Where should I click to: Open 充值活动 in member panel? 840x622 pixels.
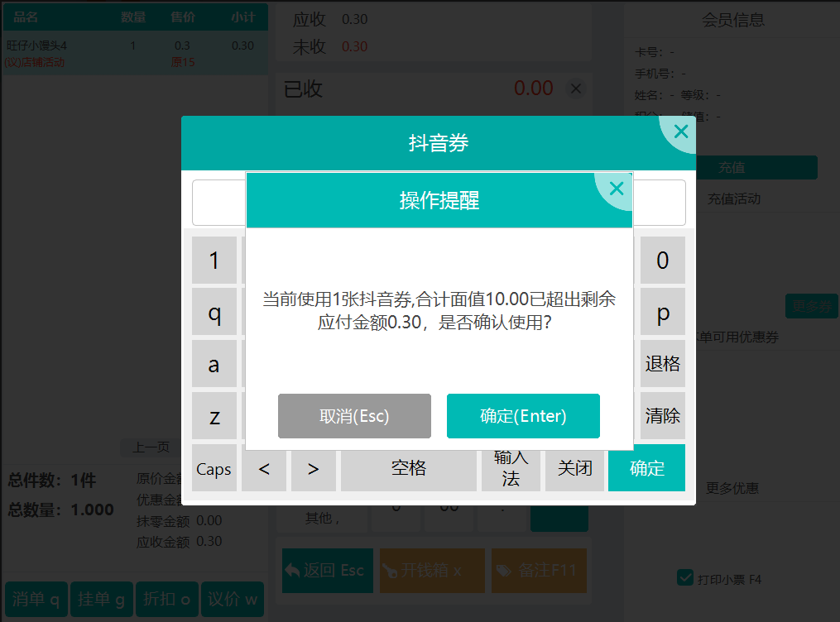(x=734, y=199)
